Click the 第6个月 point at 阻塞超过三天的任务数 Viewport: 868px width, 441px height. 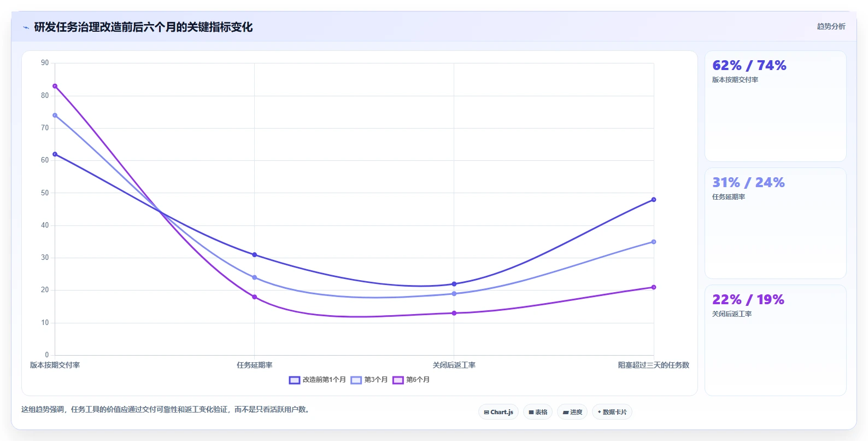tap(653, 287)
